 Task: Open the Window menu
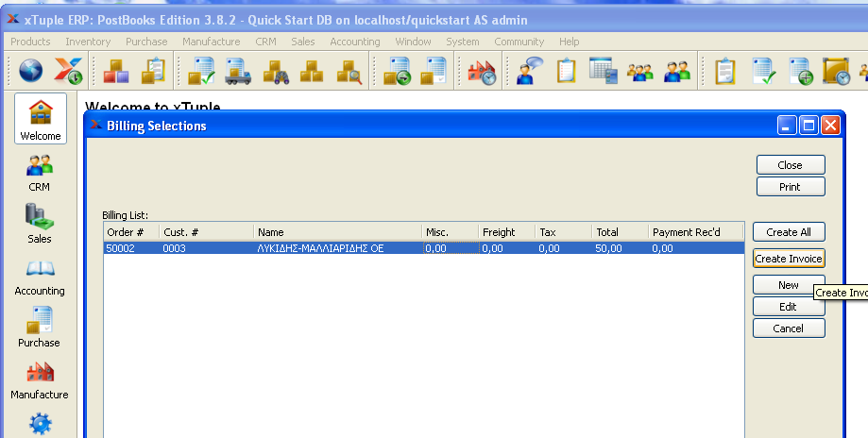click(x=413, y=42)
